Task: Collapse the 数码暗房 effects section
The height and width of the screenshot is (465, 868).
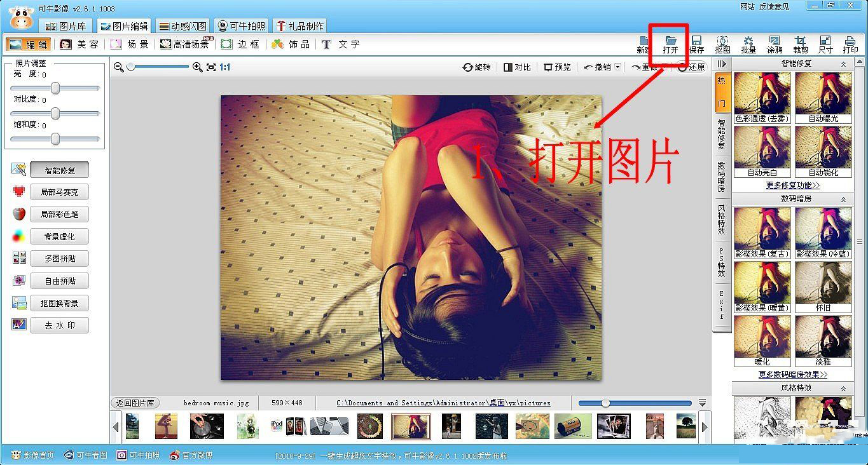Action: pos(844,199)
